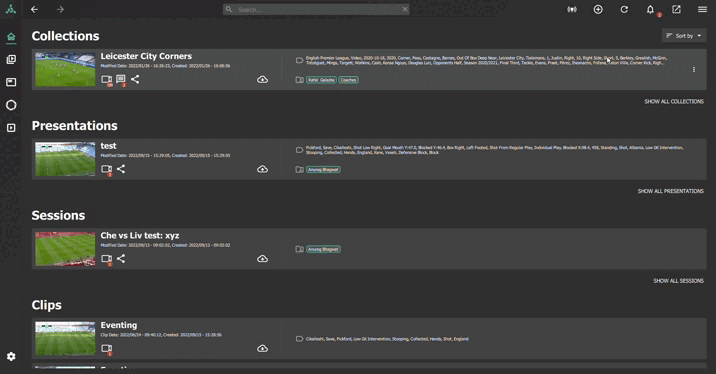Click video icon on Eventing clip
The height and width of the screenshot is (374, 716).
point(106,349)
